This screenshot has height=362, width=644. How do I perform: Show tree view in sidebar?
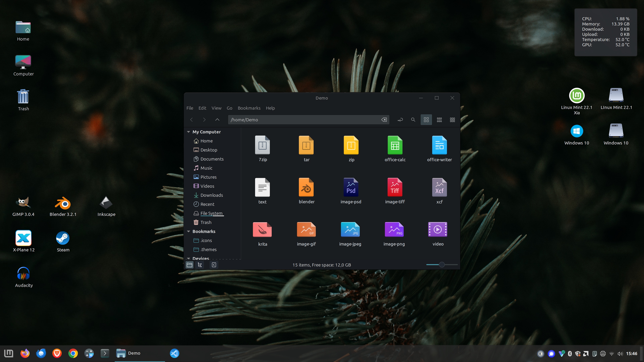click(200, 265)
